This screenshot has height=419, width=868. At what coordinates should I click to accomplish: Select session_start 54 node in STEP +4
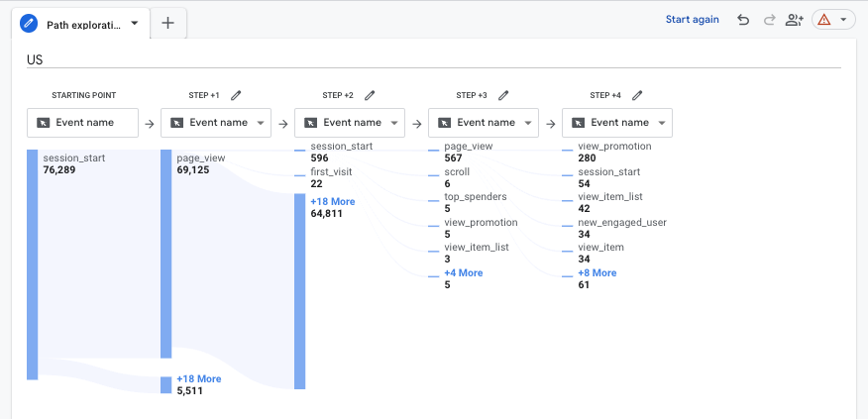coord(609,177)
